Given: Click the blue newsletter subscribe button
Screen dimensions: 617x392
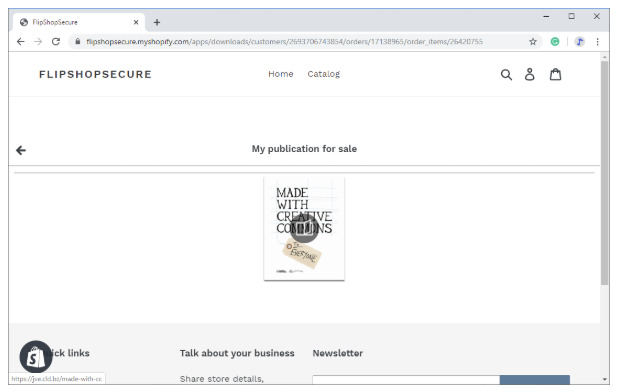Looking at the screenshot, I should (534, 380).
